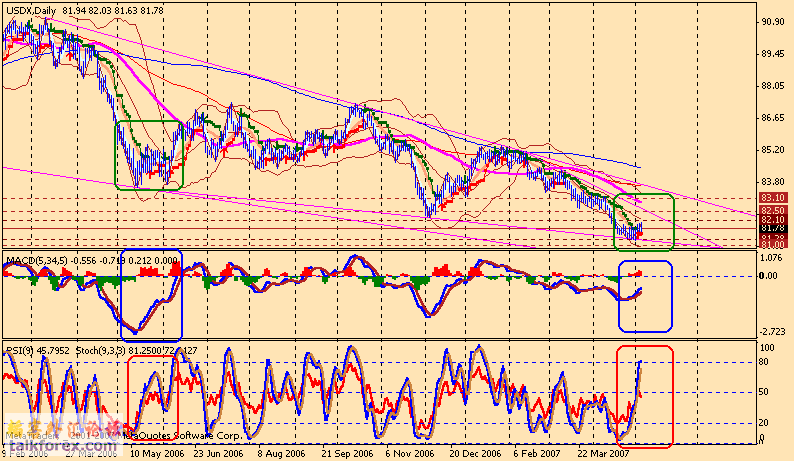This screenshot has height=461, width=794.
Task: Click the 86.65 price axis label
Action: (773, 118)
